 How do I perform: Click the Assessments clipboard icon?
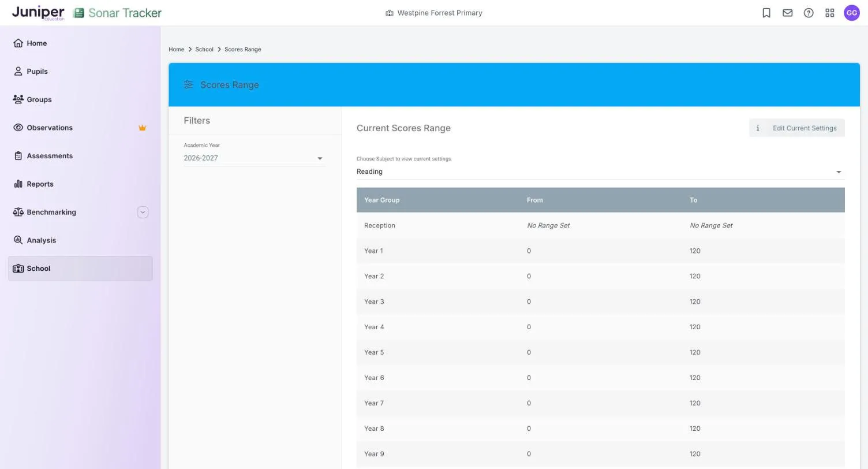18,156
